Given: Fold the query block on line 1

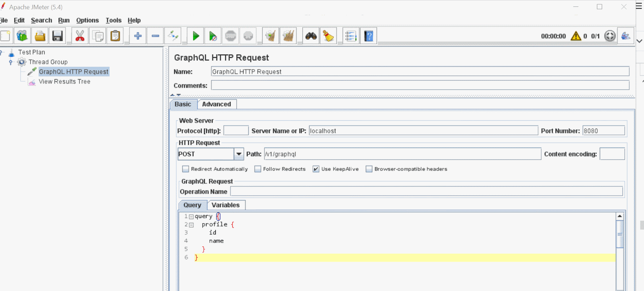Looking at the screenshot, I should [191, 217].
